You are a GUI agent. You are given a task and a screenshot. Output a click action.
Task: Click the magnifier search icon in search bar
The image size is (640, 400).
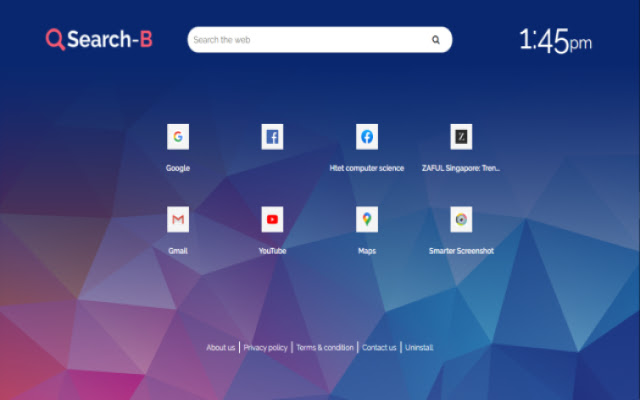click(436, 40)
